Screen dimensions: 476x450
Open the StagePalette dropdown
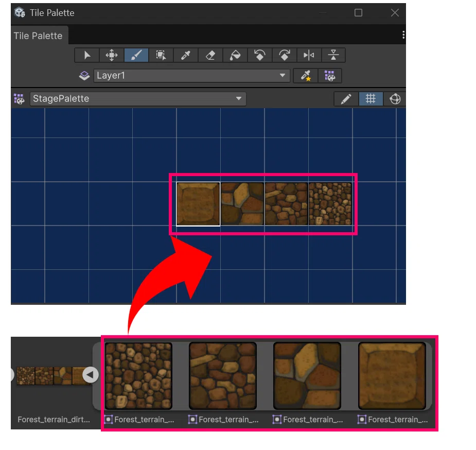coord(138,99)
